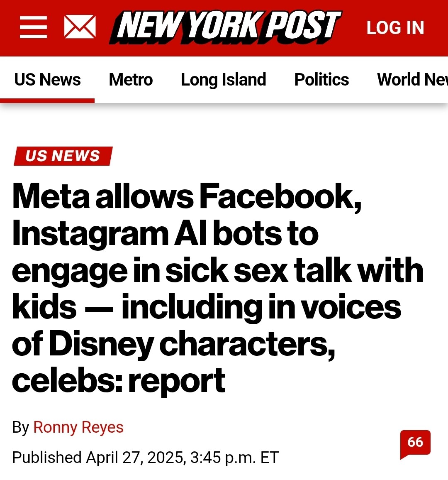Screen dimensions: 448x480
Task: Open the newsletter envelope icon
Action: [x=80, y=27]
